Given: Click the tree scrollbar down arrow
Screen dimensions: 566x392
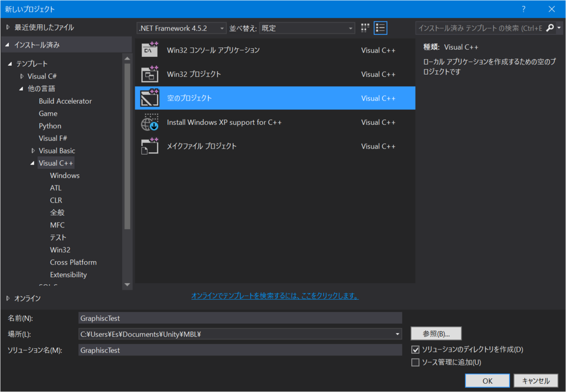Looking at the screenshot, I should point(127,284).
